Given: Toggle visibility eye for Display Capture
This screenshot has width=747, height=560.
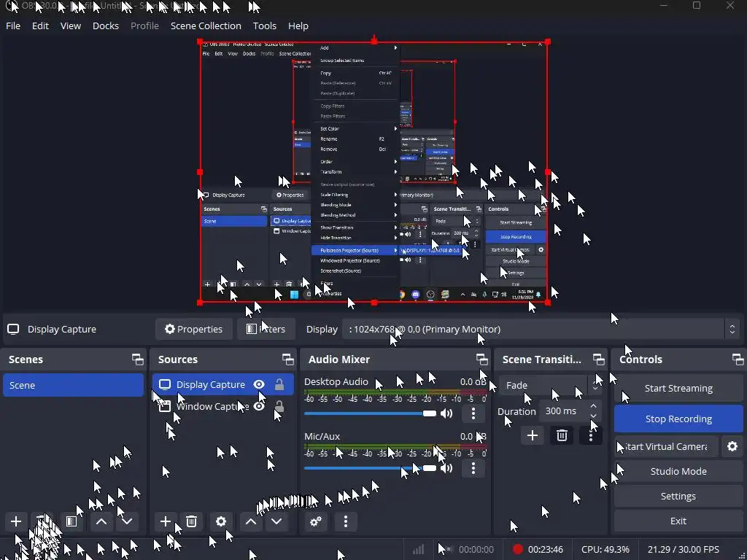Looking at the screenshot, I should [x=259, y=385].
